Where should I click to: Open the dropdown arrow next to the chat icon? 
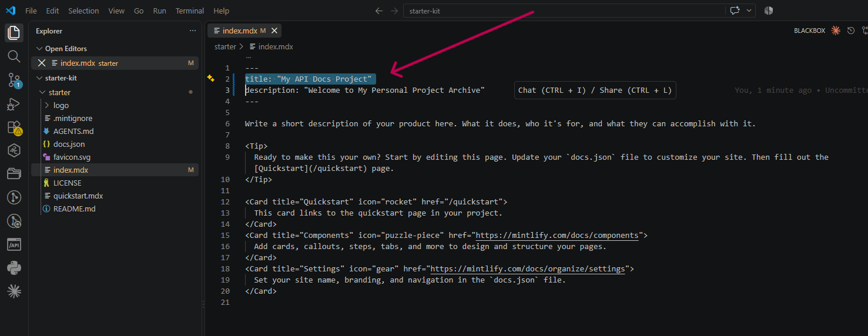click(749, 11)
